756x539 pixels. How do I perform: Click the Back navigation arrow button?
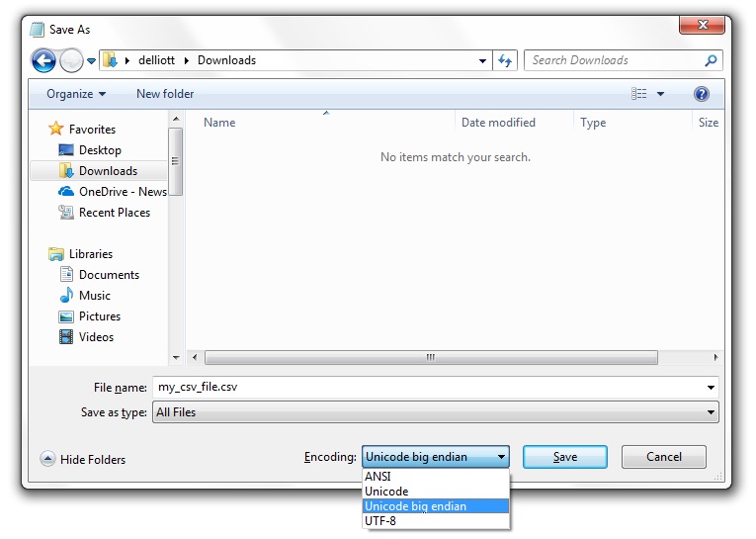pyautogui.click(x=43, y=60)
